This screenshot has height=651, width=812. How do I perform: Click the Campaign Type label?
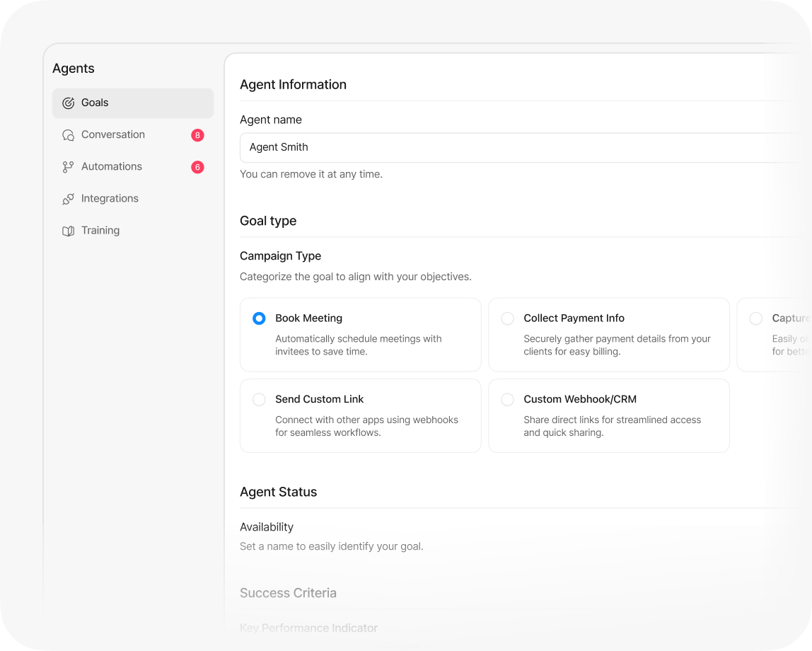[280, 256]
